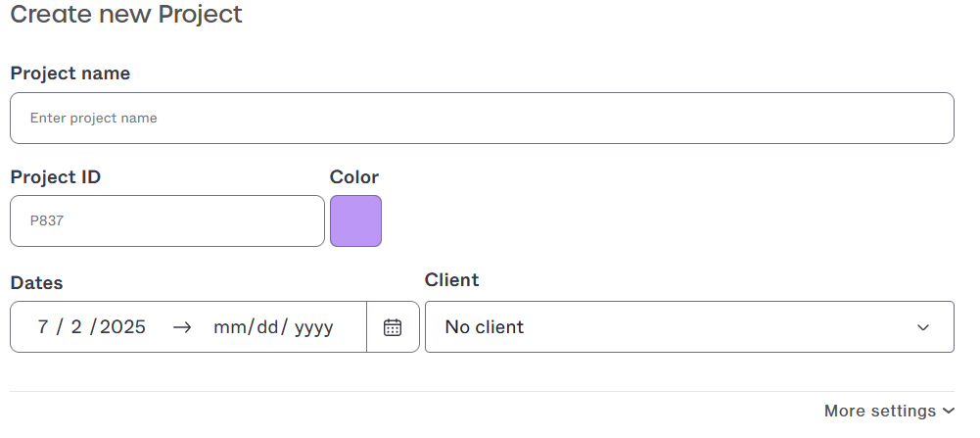Click the end date yyyy placeholder
Screen dimensions: 980x438
tap(313, 327)
